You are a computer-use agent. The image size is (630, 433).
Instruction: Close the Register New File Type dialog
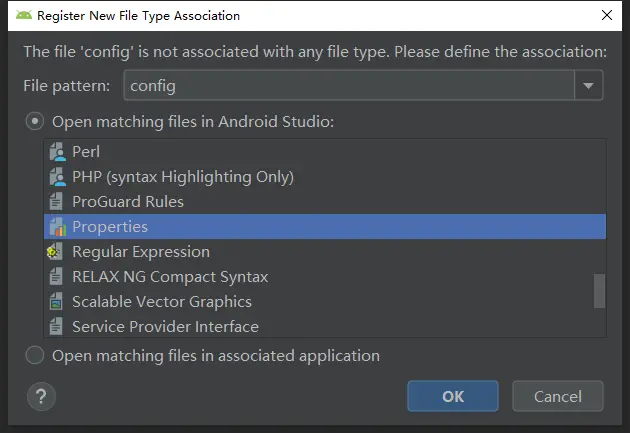pyautogui.click(x=606, y=16)
